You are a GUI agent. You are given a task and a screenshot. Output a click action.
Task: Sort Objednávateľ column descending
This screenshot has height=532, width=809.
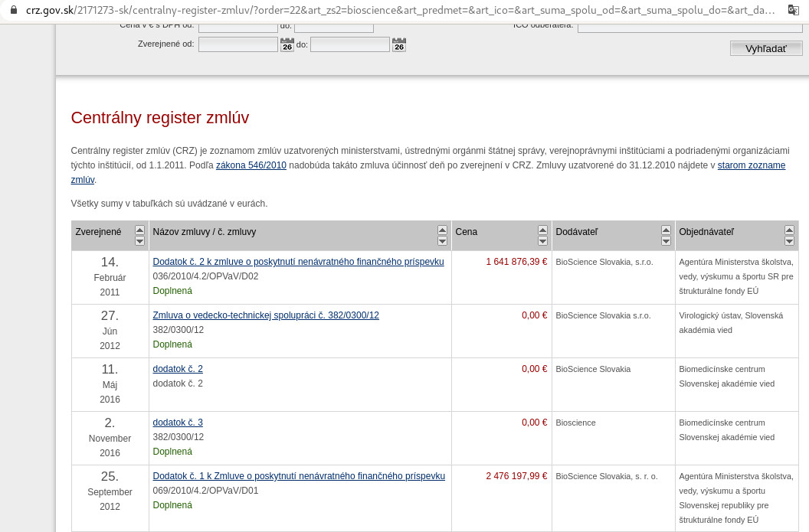[789, 241]
